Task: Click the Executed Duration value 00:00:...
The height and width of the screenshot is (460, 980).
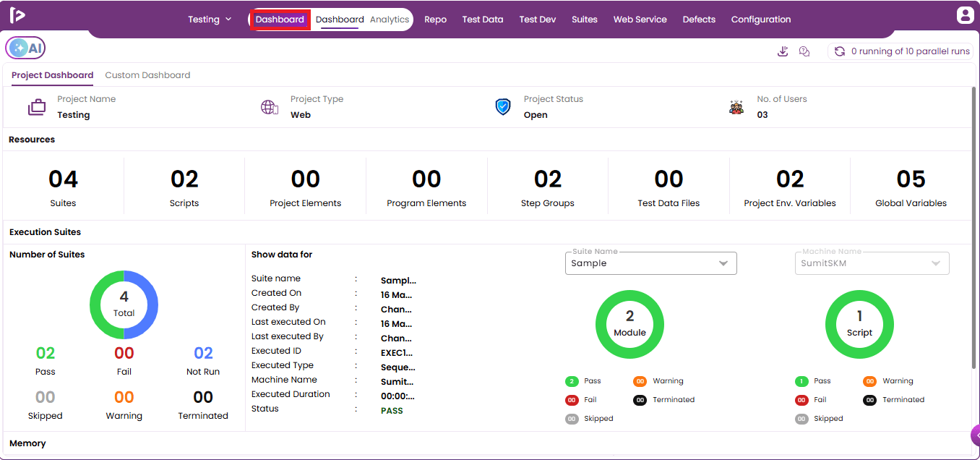Action: (x=398, y=396)
